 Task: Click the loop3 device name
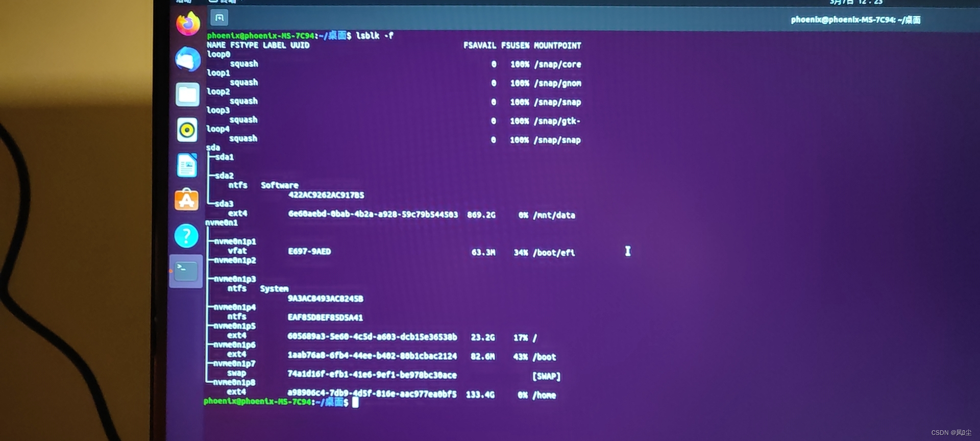click(x=218, y=110)
